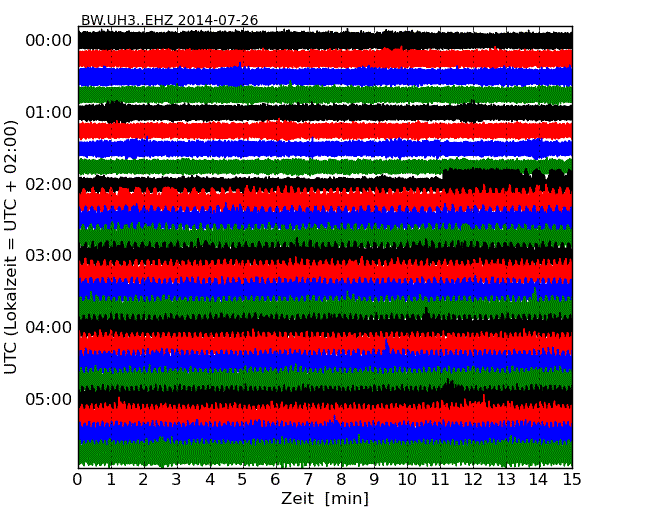Click x-axis tick label 2
Screen dimensions: 650x520
click(x=143, y=480)
